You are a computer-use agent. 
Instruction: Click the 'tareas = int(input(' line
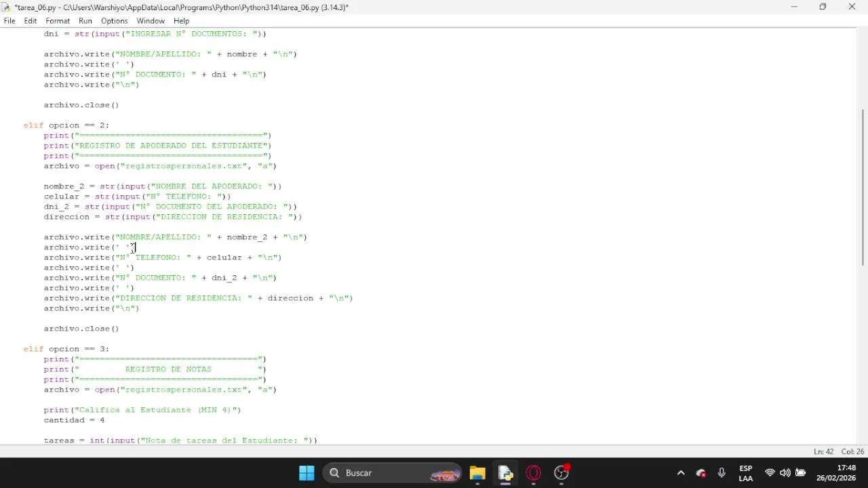pyautogui.click(x=180, y=441)
